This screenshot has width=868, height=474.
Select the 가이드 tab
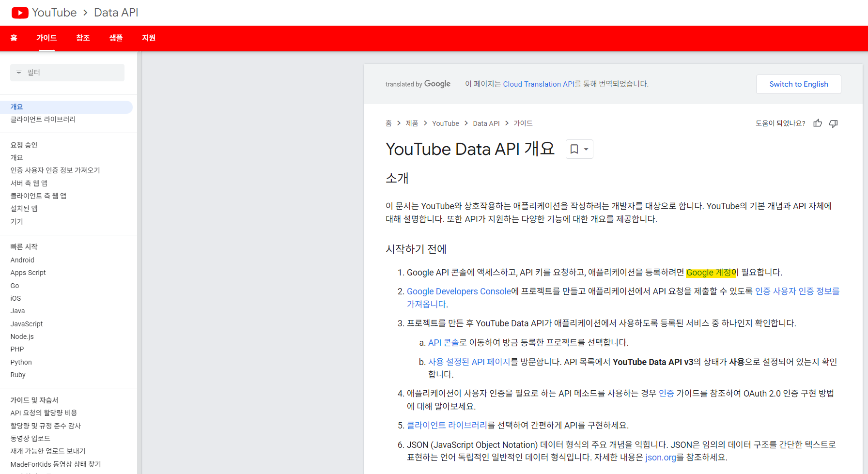point(46,38)
